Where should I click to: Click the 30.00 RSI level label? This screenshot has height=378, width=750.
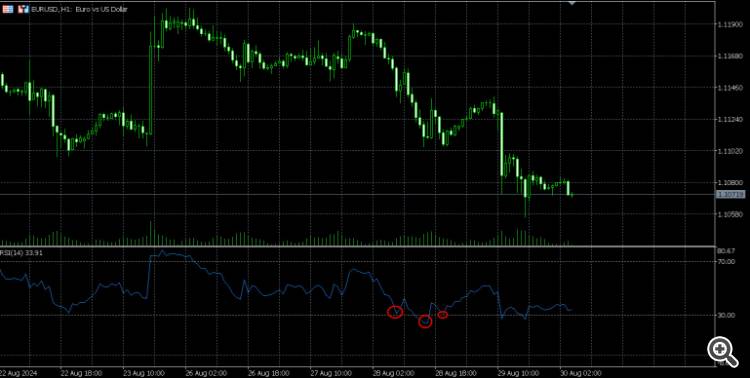726,315
